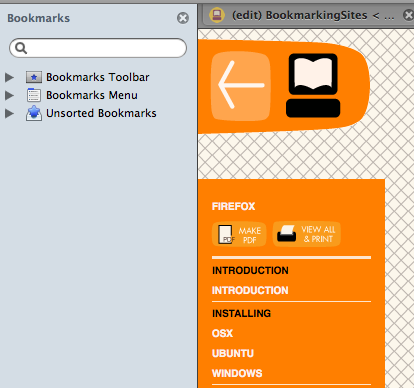Close the Bookmarks sidebar panel
Screen dimensions: 414x388
pos(183,18)
